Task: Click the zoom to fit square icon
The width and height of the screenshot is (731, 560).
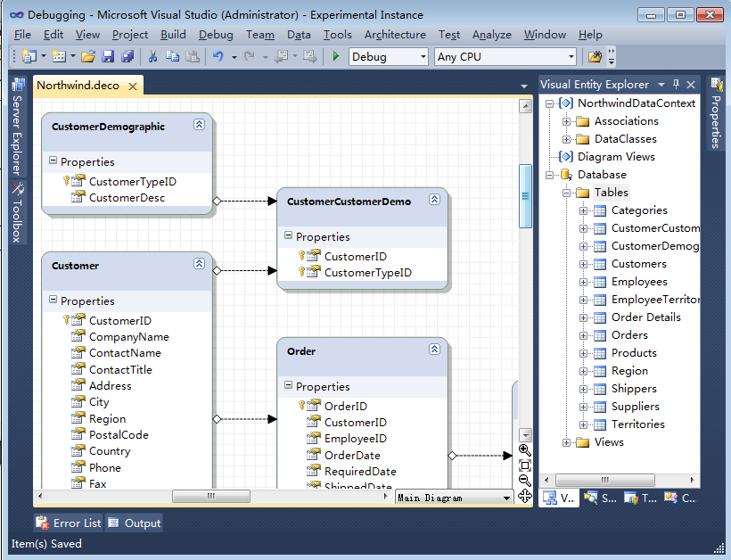Action: pyautogui.click(x=525, y=465)
